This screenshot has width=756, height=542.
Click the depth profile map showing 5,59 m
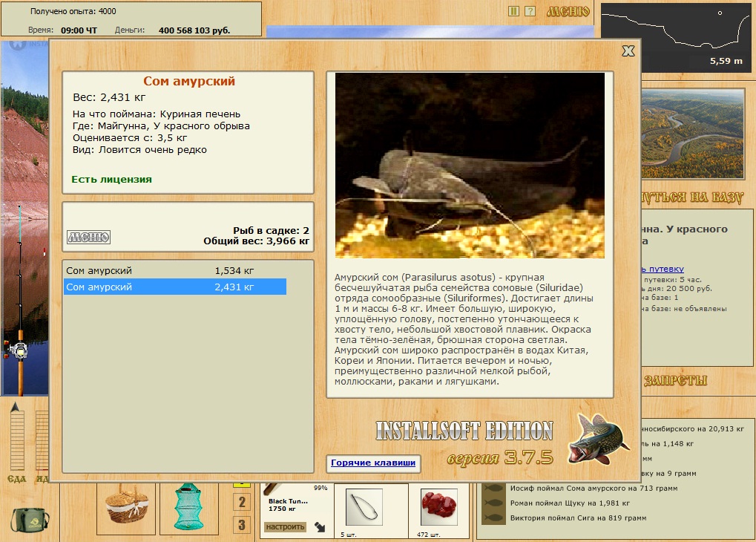(x=676, y=38)
